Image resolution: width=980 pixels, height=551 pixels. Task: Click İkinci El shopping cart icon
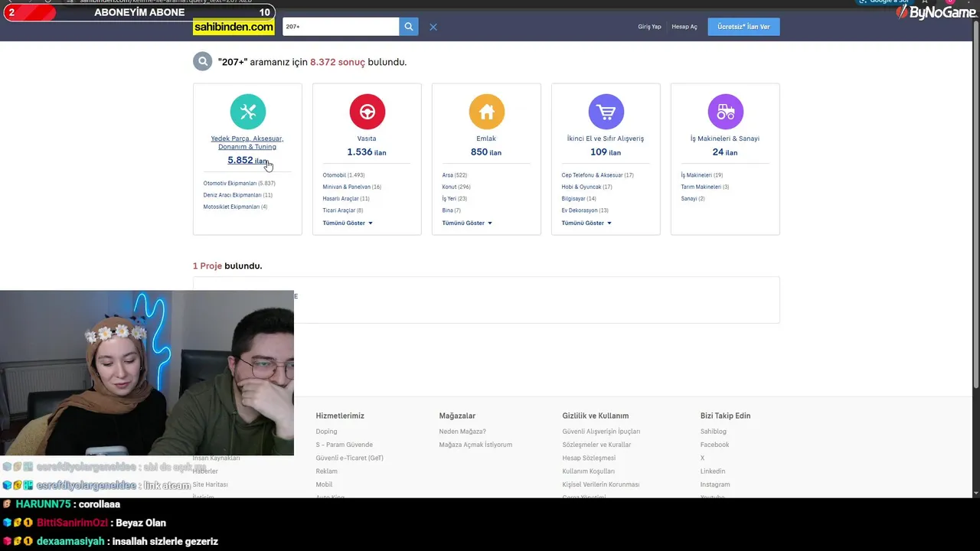pos(606,112)
